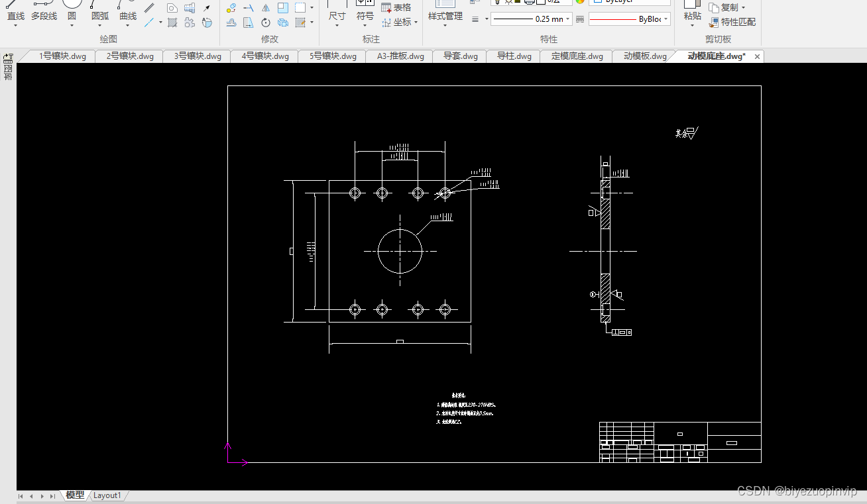
Task: Expand the 粘贴 paste options arrow
Action: [x=693, y=26]
